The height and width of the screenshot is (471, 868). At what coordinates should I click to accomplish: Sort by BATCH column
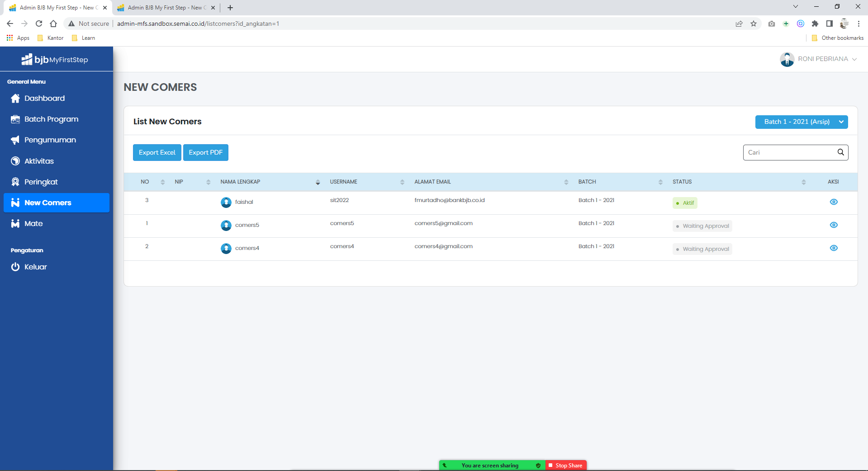pos(661,182)
